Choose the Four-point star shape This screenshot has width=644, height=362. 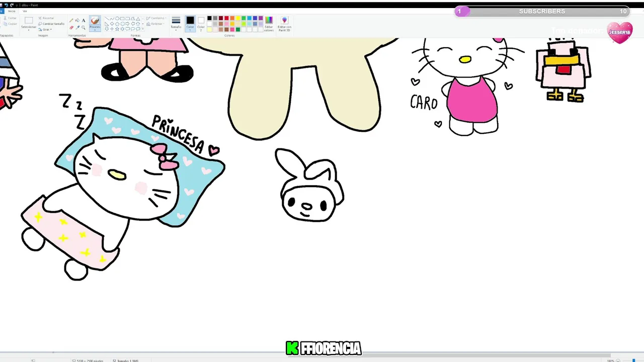[x=112, y=29]
